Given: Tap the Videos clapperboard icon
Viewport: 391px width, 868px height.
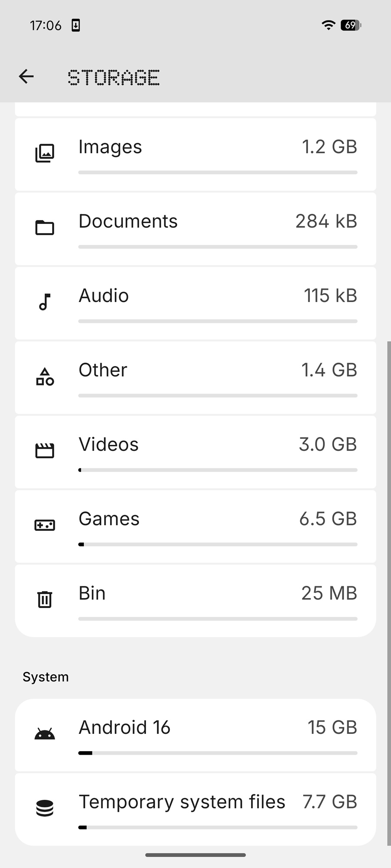Looking at the screenshot, I should point(45,450).
